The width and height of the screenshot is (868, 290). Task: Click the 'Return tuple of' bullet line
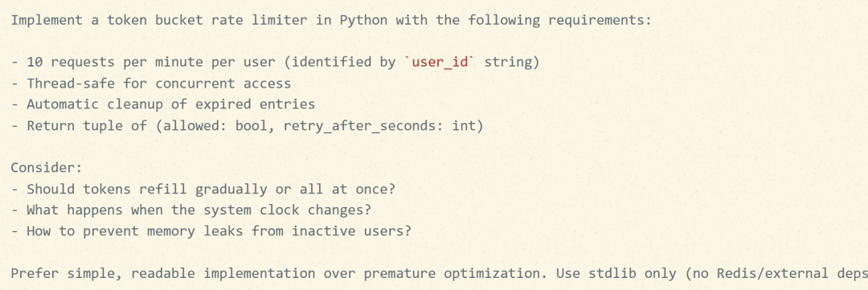(247, 125)
